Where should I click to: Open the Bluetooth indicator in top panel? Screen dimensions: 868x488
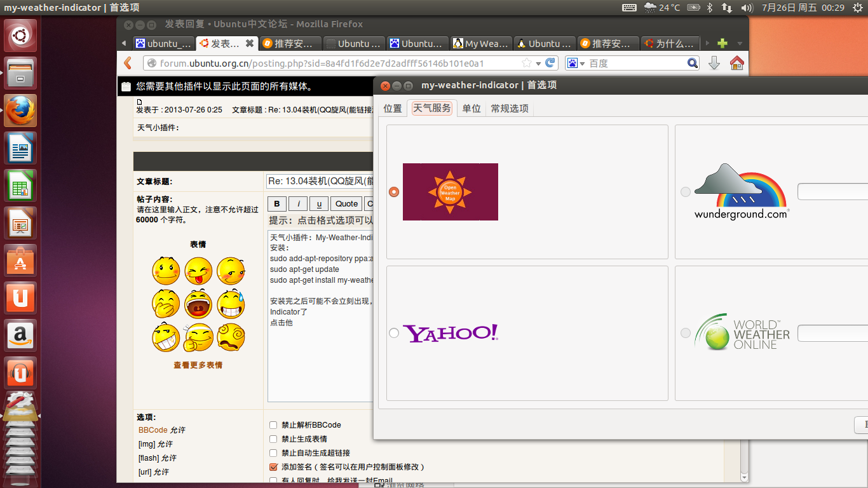point(710,8)
